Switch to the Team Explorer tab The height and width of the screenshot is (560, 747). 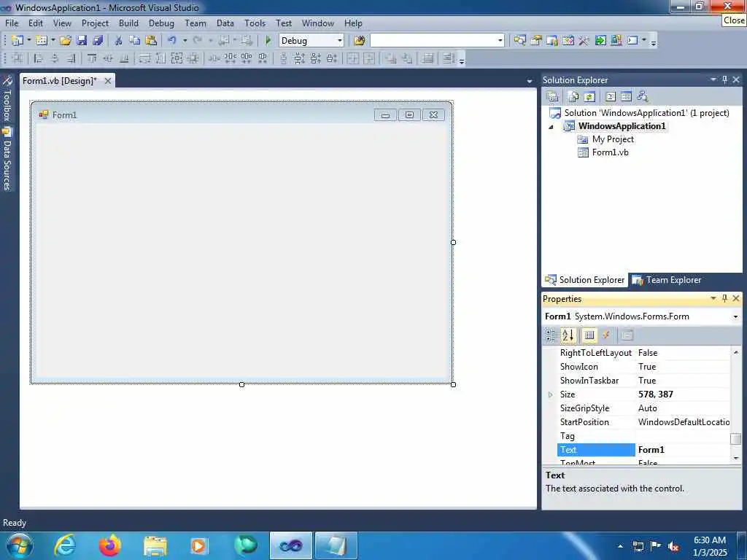point(667,280)
